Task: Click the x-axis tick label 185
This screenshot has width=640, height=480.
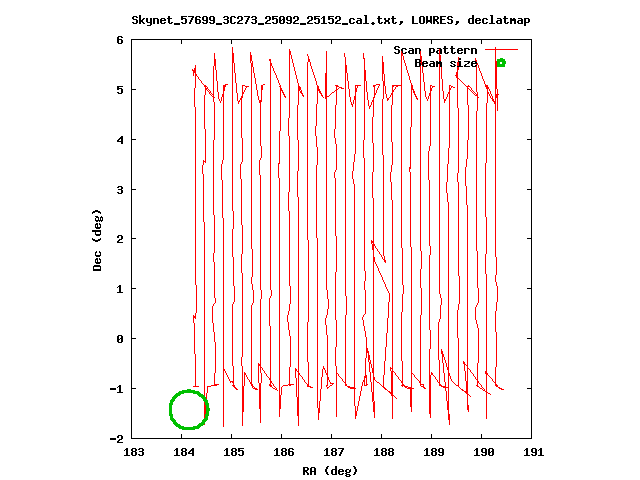Action: (234, 452)
